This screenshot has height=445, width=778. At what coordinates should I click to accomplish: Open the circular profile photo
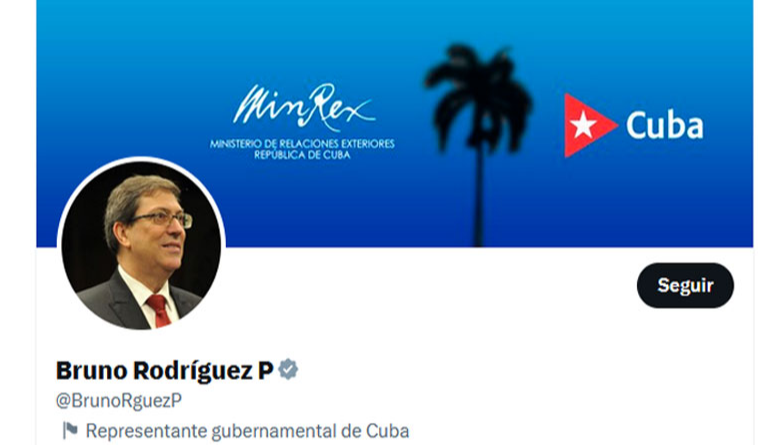tap(141, 245)
